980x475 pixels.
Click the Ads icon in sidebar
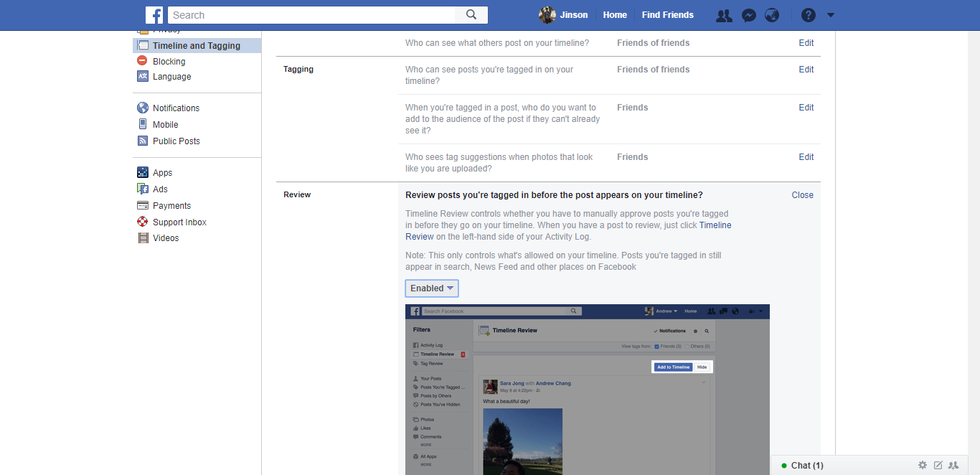tap(142, 189)
